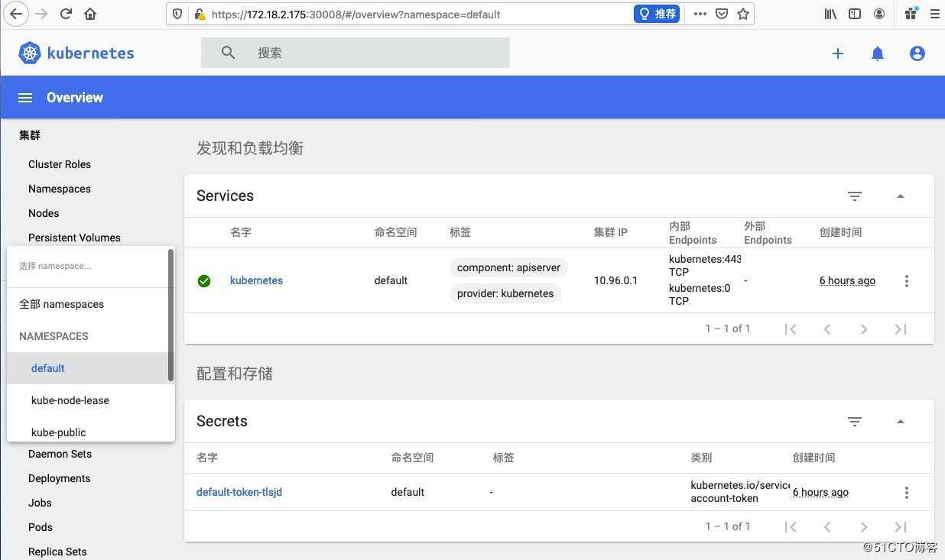
Task: Open the dashboard user account icon
Action: pos(917,53)
